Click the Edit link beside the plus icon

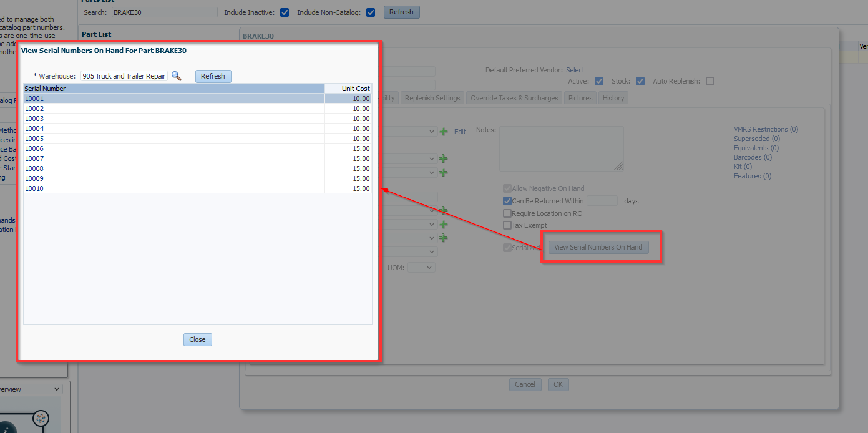[x=460, y=132]
